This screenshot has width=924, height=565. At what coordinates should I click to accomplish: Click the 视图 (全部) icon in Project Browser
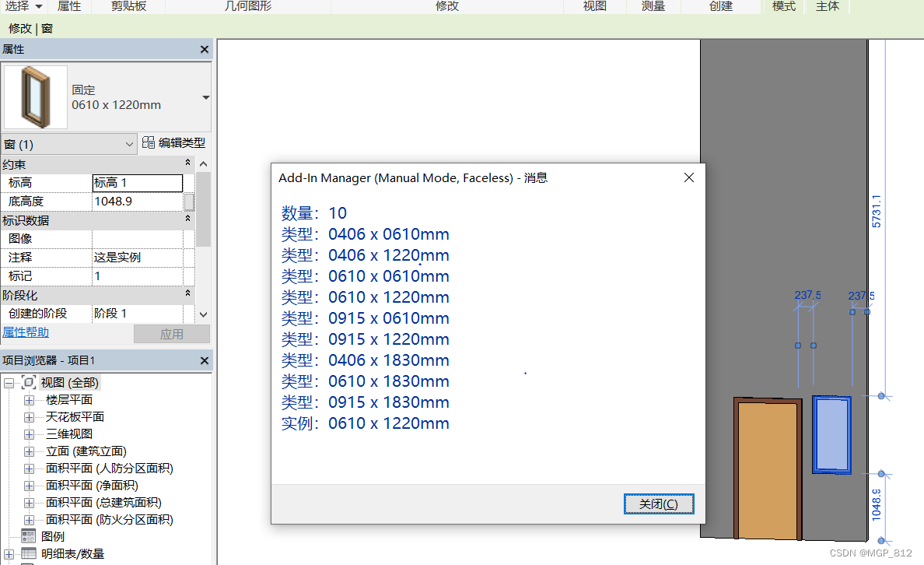pos(30,382)
